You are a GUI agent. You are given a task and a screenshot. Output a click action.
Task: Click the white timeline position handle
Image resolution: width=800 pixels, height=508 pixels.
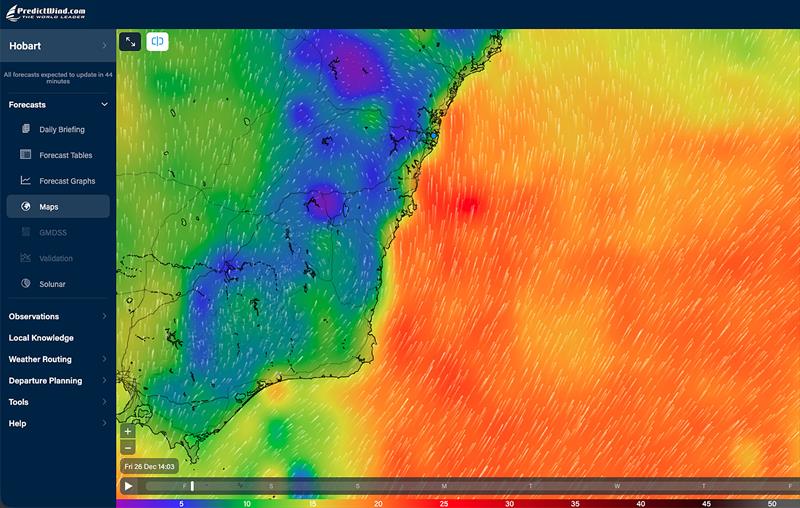(192, 486)
